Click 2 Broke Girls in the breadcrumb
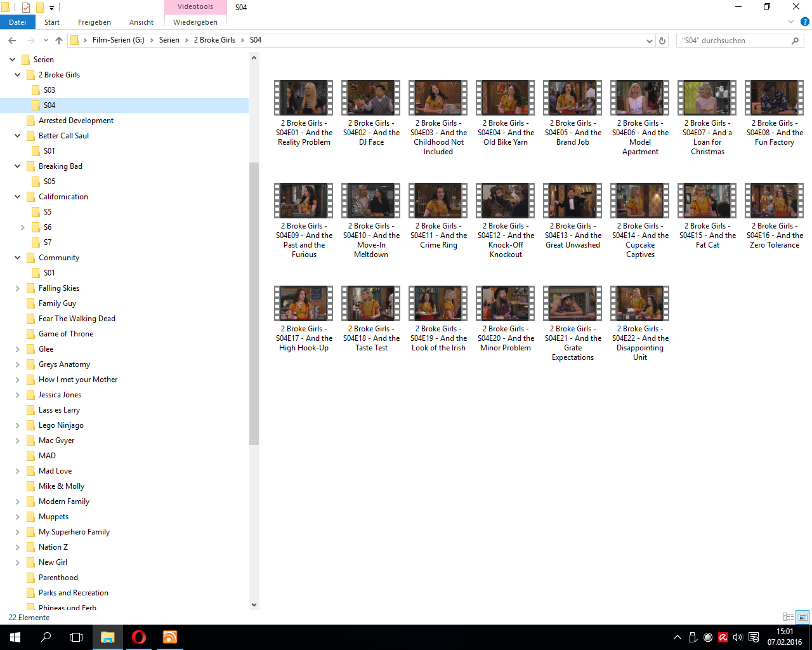The height and width of the screenshot is (650, 812). click(x=214, y=40)
